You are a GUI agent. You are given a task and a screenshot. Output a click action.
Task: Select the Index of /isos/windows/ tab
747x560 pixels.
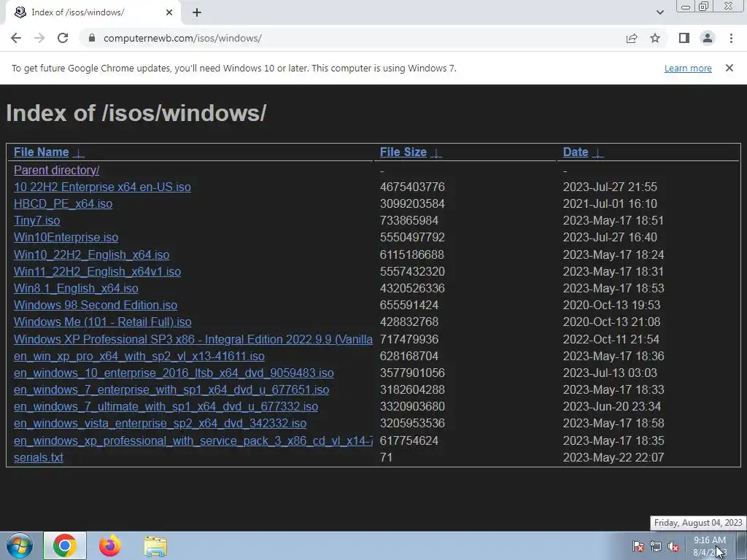point(93,12)
